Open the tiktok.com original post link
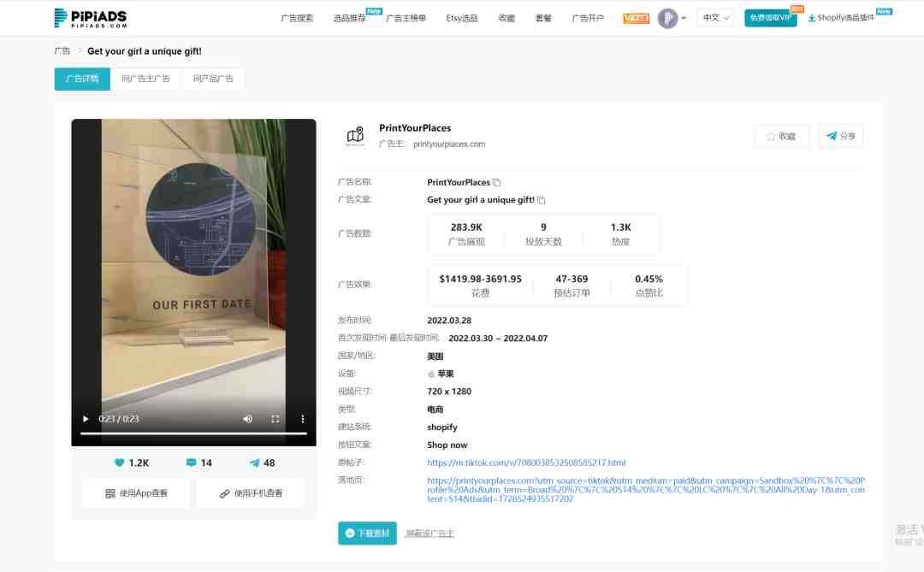Viewport: 924px width, 572px height. click(x=526, y=463)
